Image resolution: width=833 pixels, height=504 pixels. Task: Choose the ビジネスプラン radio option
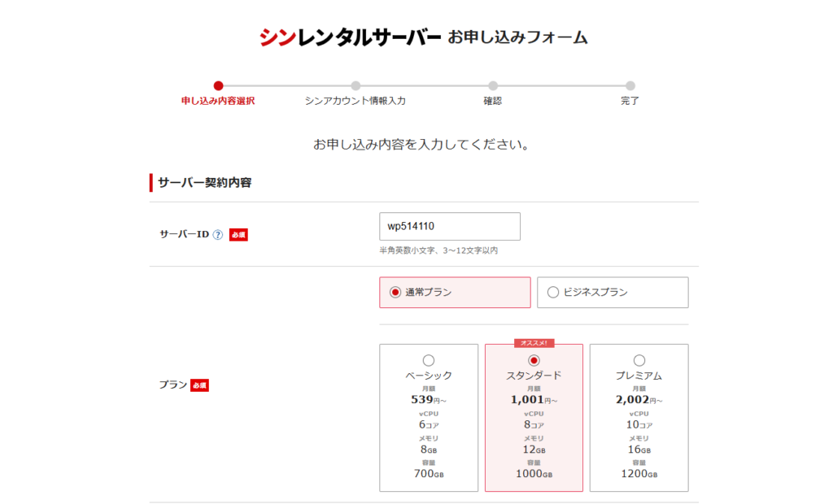pyautogui.click(x=553, y=293)
